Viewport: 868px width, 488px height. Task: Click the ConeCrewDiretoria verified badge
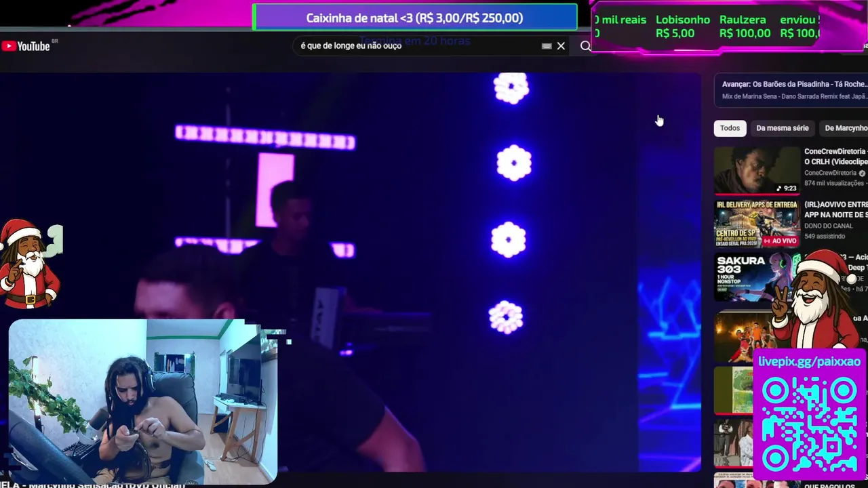(x=862, y=173)
